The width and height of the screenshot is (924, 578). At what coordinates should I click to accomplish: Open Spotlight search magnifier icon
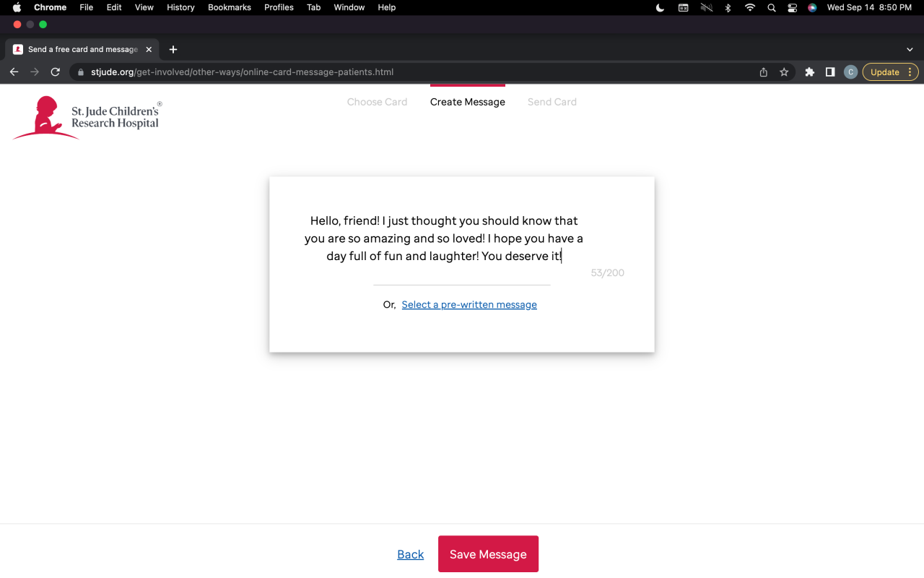pos(772,7)
